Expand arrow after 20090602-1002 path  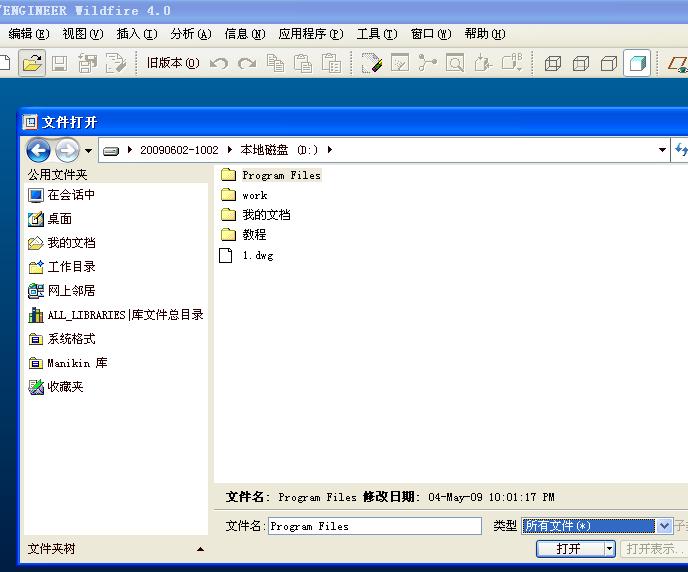pos(229,150)
